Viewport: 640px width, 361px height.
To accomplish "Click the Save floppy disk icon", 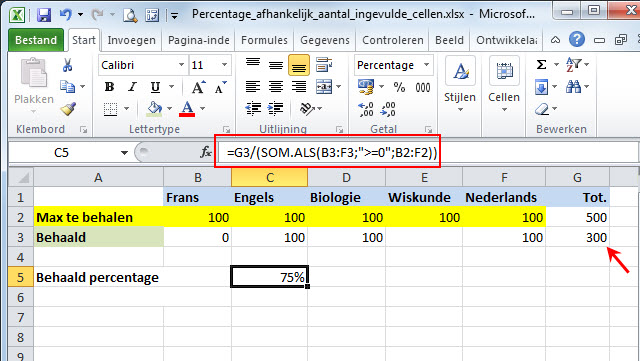I will pos(44,15).
